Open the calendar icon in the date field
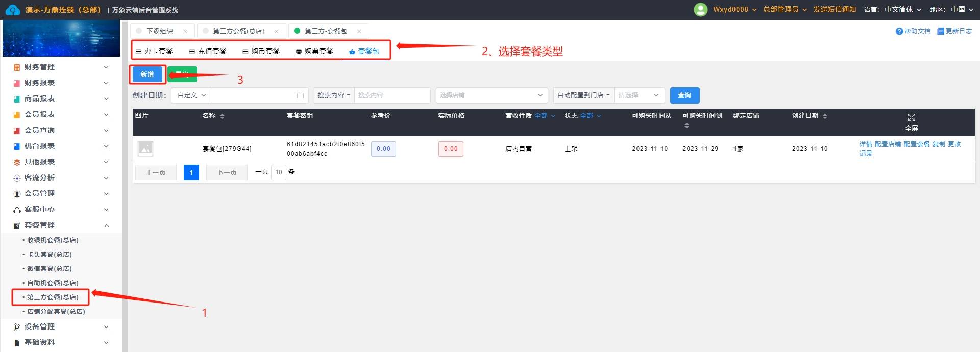 click(300, 95)
